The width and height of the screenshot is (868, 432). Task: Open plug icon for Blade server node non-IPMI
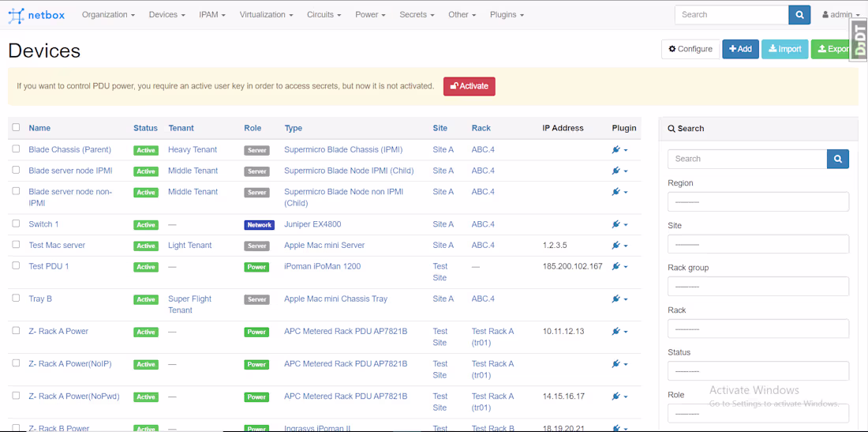pos(619,192)
